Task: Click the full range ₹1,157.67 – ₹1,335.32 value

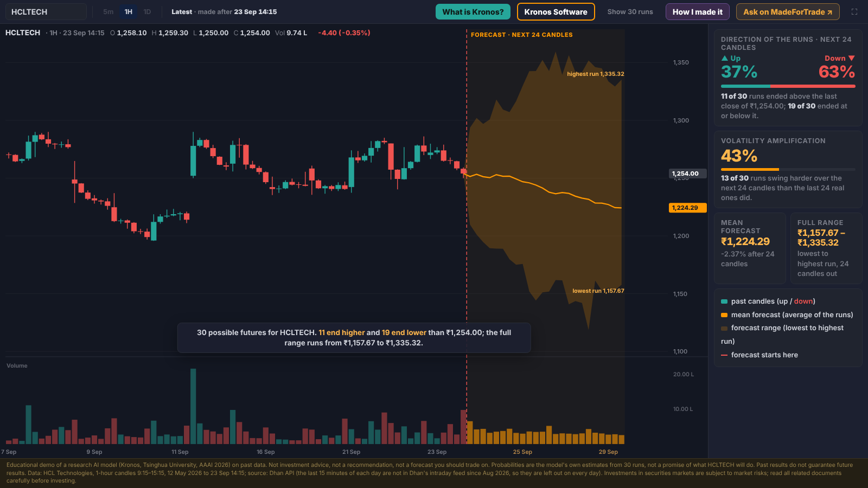Action: tap(821, 238)
